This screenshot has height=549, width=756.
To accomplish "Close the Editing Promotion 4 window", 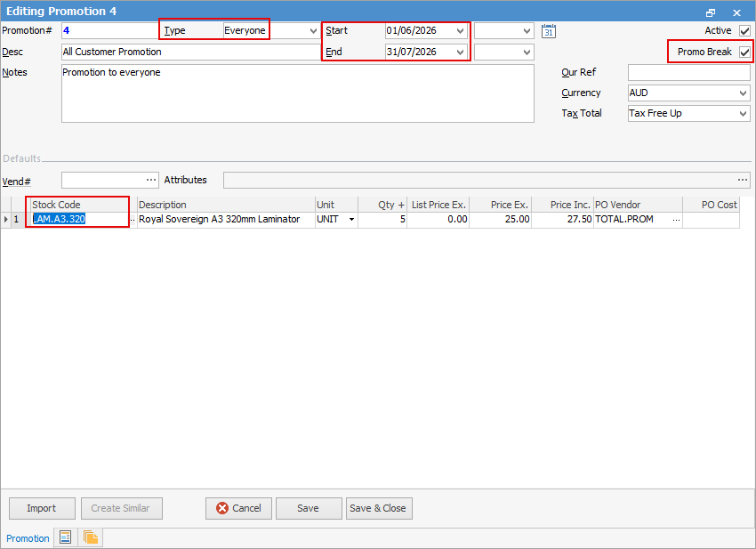I will (x=736, y=12).
